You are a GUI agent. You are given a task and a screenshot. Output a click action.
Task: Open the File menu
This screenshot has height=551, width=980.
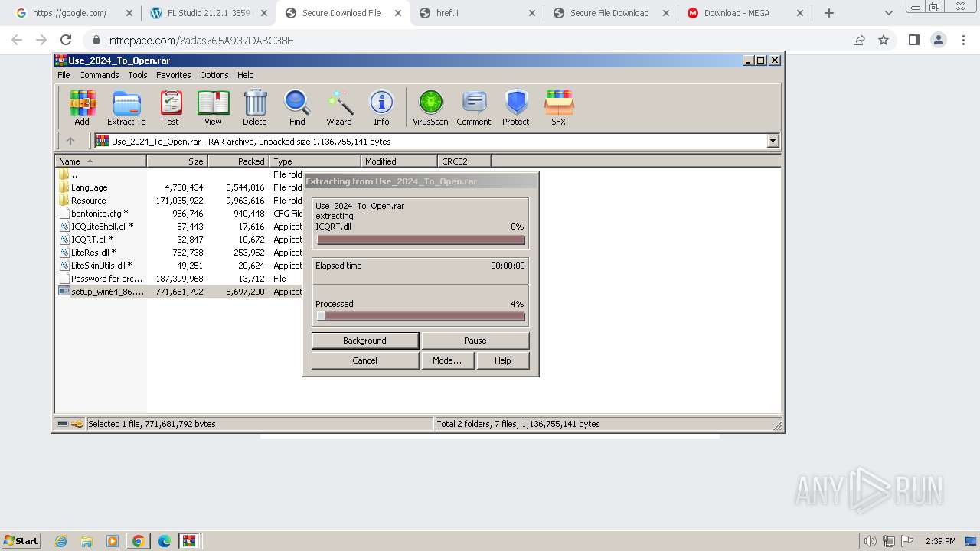64,75
